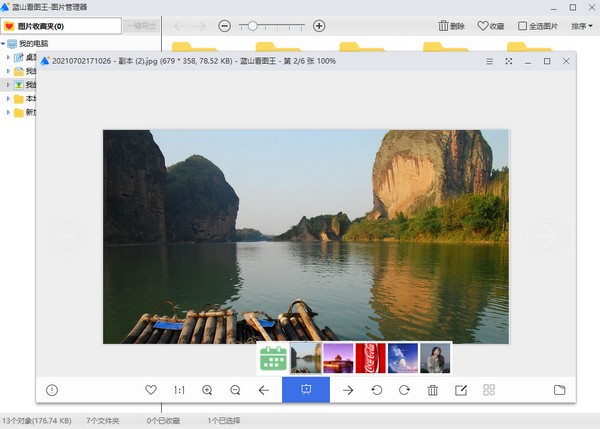
Task: Open the viewer hamburger menu
Action: (x=489, y=61)
